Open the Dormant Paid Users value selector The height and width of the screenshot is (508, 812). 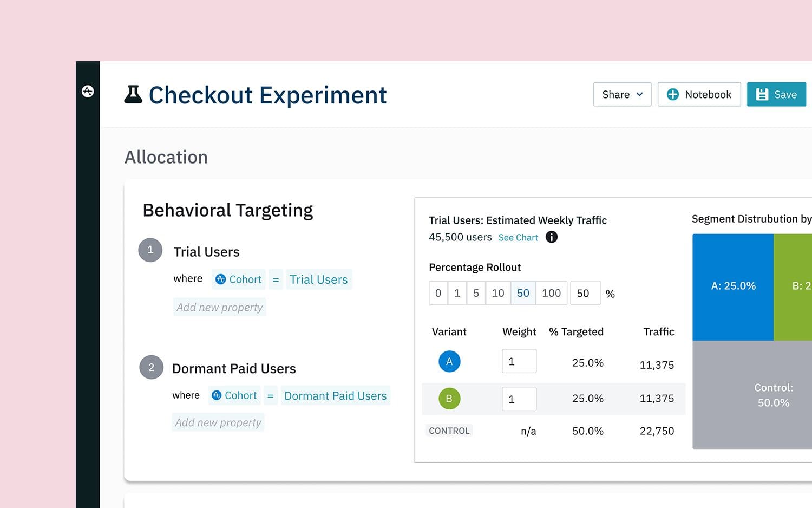click(x=335, y=396)
